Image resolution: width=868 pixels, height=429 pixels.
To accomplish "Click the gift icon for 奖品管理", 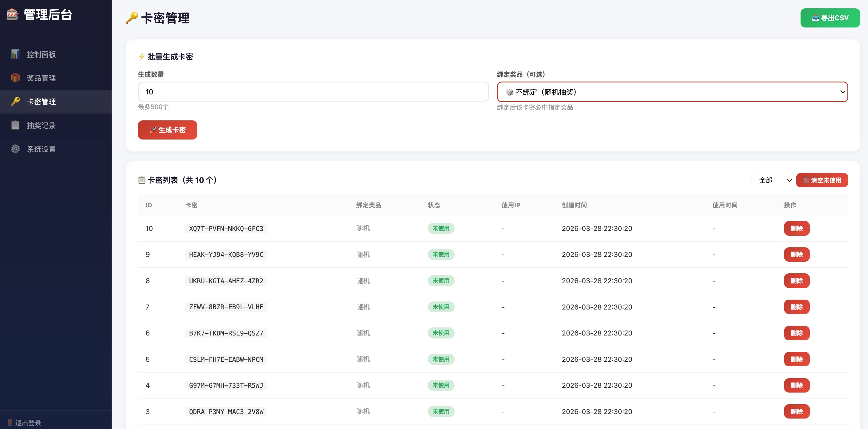I will click(15, 78).
